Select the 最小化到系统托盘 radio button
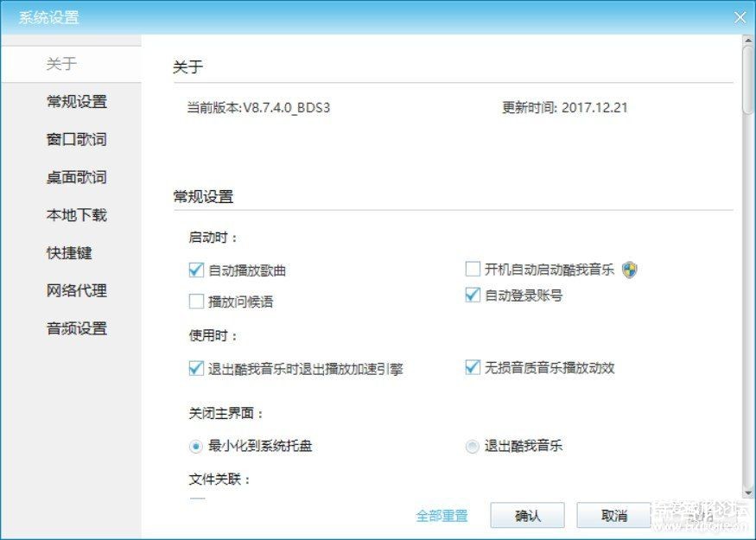This screenshot has height=540, width=756. pyautogui.click(x=195, y=447)
